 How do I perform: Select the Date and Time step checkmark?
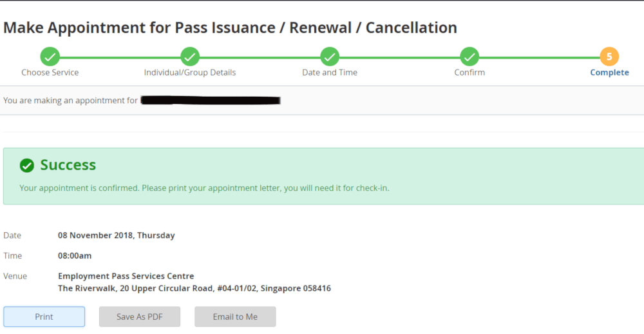click(x=330, y=56)
